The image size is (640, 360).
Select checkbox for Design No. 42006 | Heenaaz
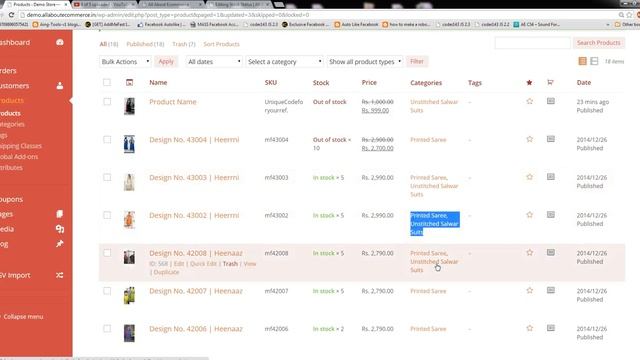tap(107, 329)
